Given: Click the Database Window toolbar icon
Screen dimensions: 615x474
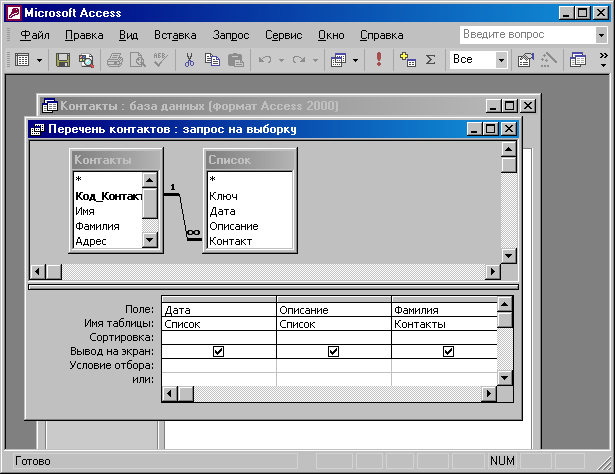Looking at the screenshot, I should [x=578, y=60].
